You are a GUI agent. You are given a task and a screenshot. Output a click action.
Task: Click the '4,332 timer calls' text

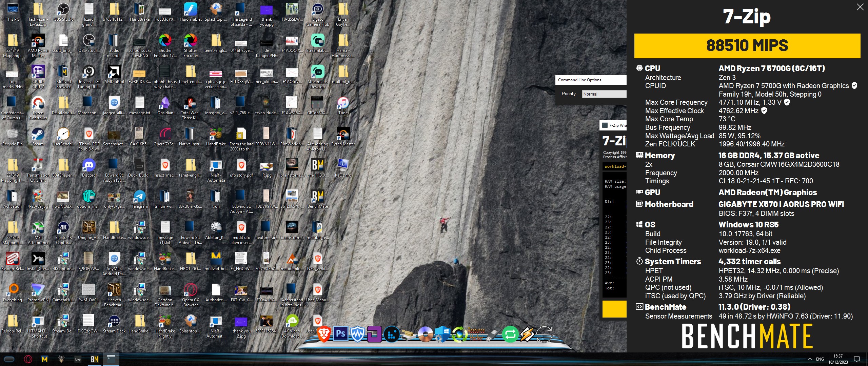pyautogui.click(x=749, y=262)
